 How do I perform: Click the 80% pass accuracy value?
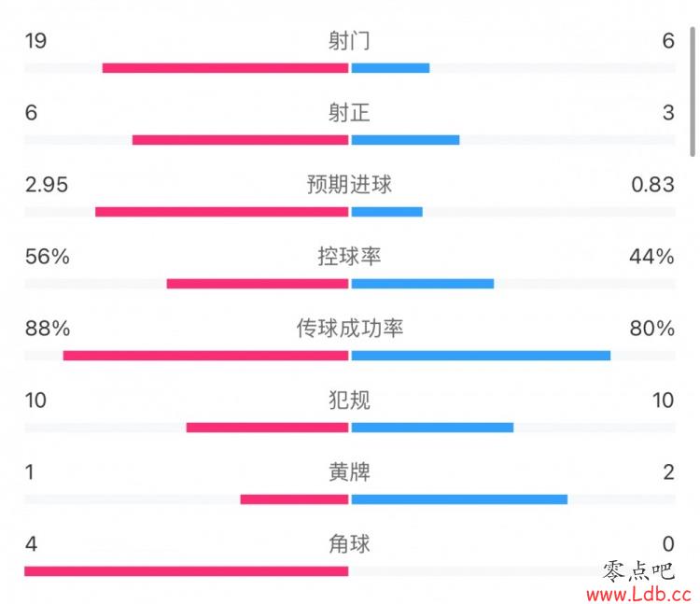[651, 328]
